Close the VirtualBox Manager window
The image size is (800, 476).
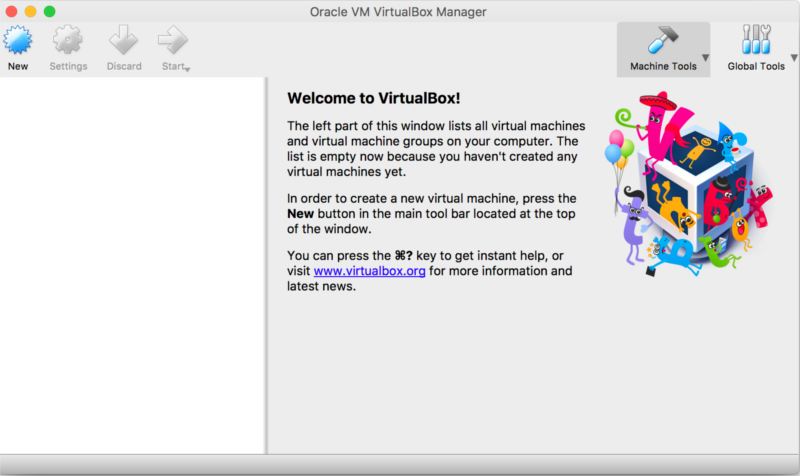[x=11, y=11]
